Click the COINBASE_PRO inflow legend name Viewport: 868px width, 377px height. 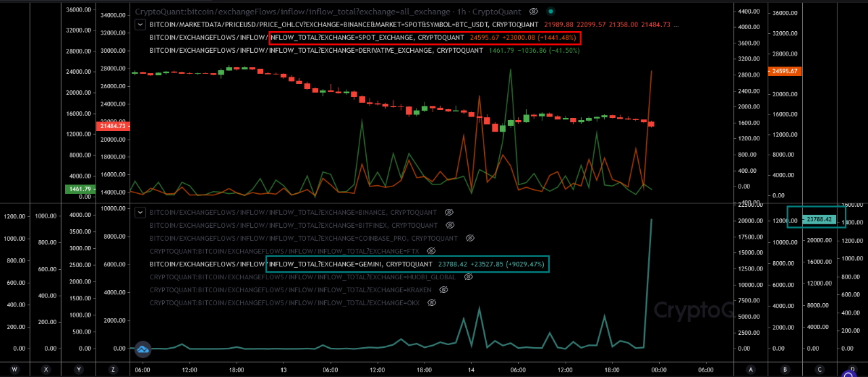pyautogui.click(x=304, y=238)
